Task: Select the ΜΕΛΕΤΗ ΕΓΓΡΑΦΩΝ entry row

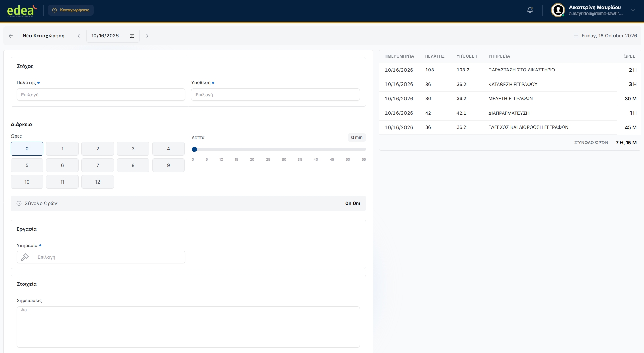Action: (x=510, y=99)
